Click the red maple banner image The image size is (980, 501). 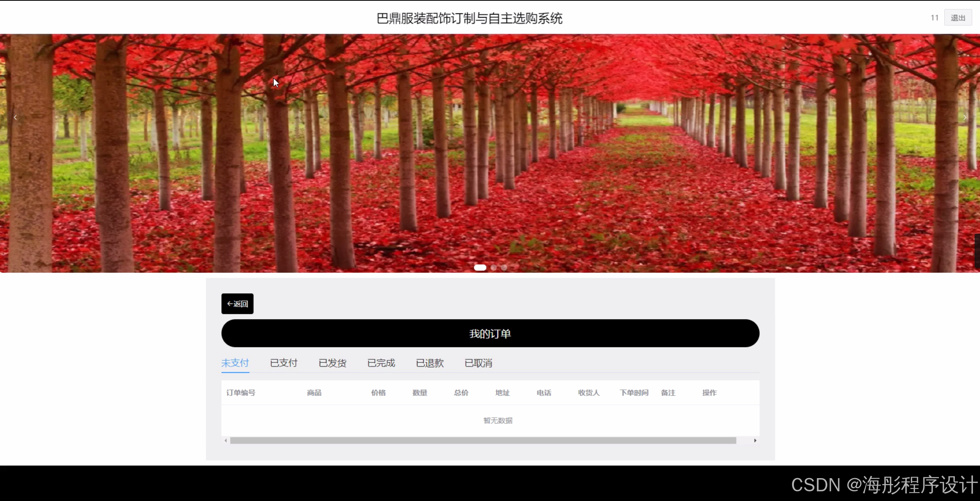point(490,155)
